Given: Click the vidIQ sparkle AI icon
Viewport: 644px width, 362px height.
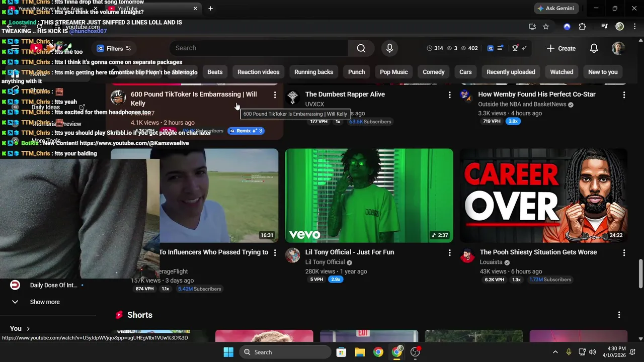Looking at the screenshot, I should 524,48.
